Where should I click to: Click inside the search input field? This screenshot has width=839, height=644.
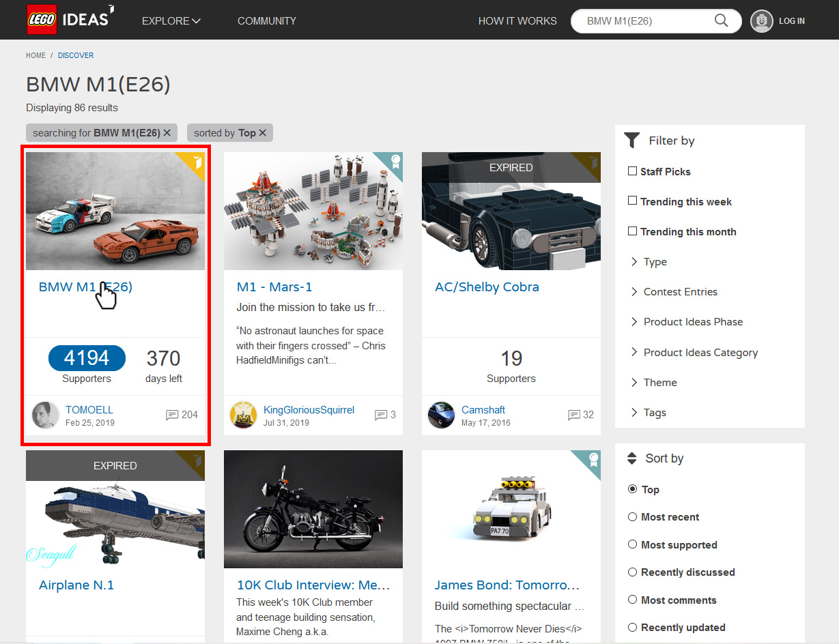(x=645, y=21)
